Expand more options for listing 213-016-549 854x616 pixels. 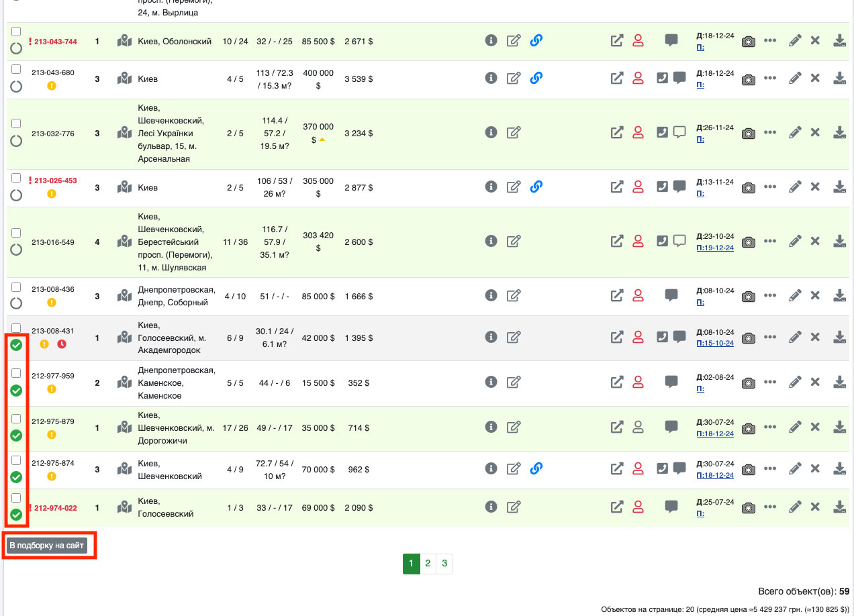(770, 242)
